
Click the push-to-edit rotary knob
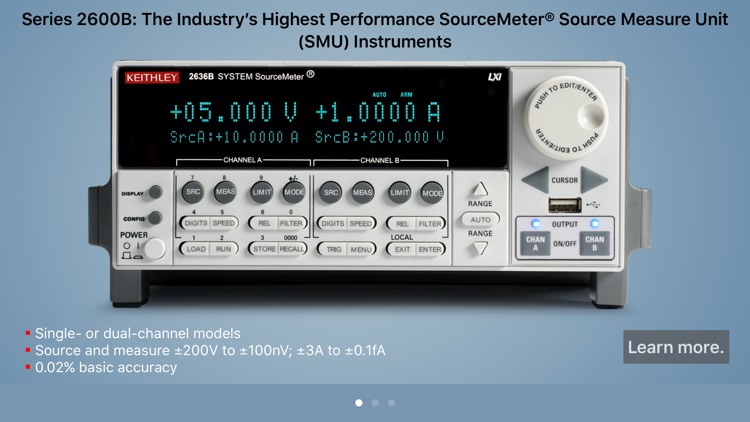[565, 115]
